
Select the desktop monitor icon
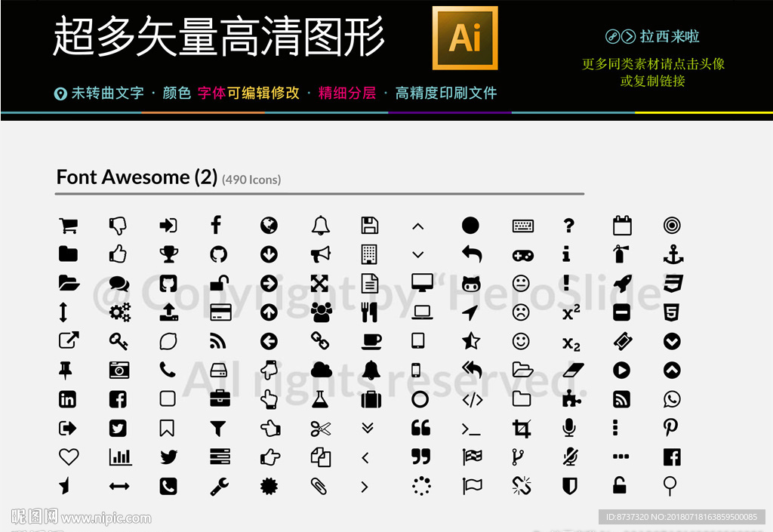coord(423,283)
